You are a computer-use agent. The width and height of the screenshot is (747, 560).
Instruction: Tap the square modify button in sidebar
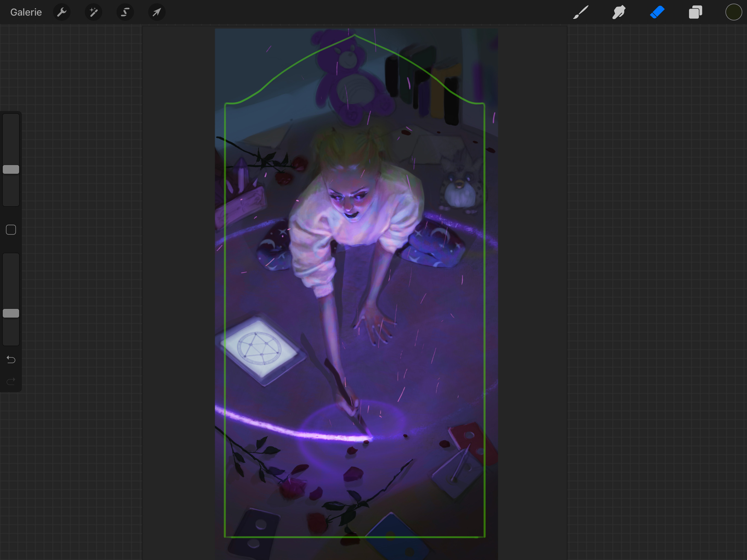tap(11, 230)
